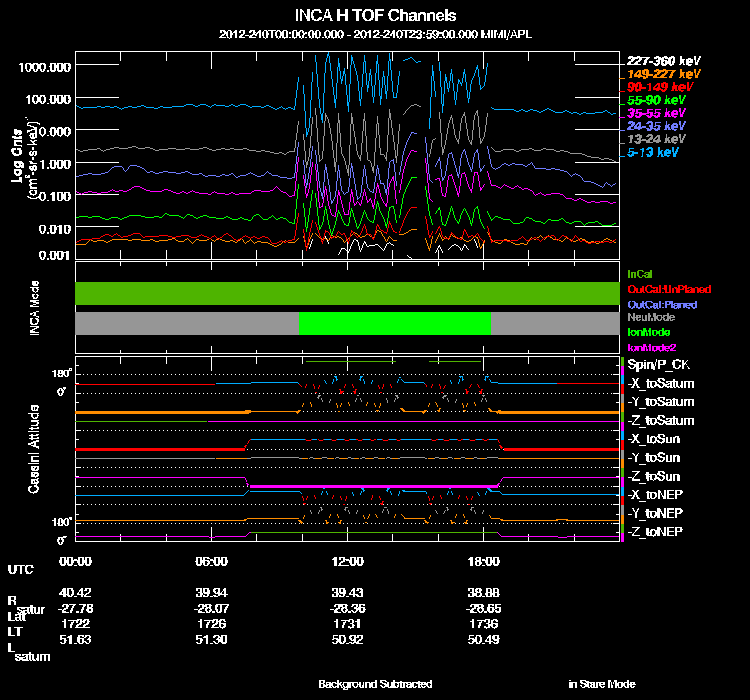Click the IonMode legend label
The height and width of the screenshot is (700, 750).
point(649,332)
